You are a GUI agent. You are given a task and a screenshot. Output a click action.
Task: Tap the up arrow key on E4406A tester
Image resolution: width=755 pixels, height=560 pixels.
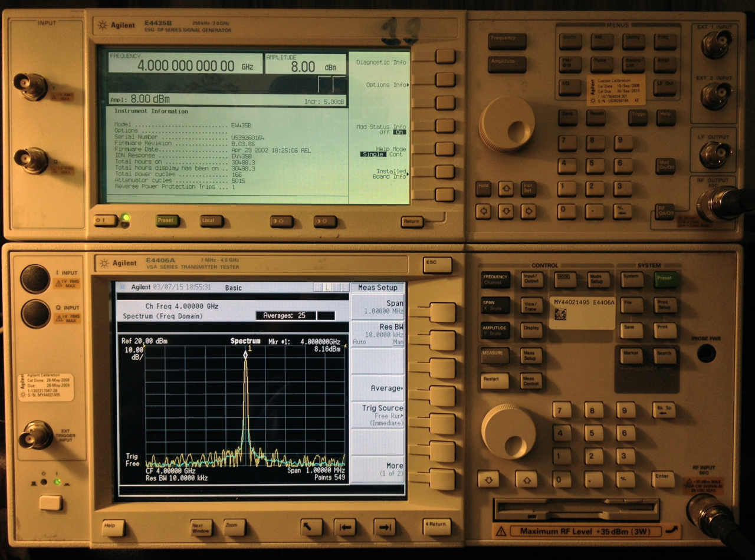point(526,479)
